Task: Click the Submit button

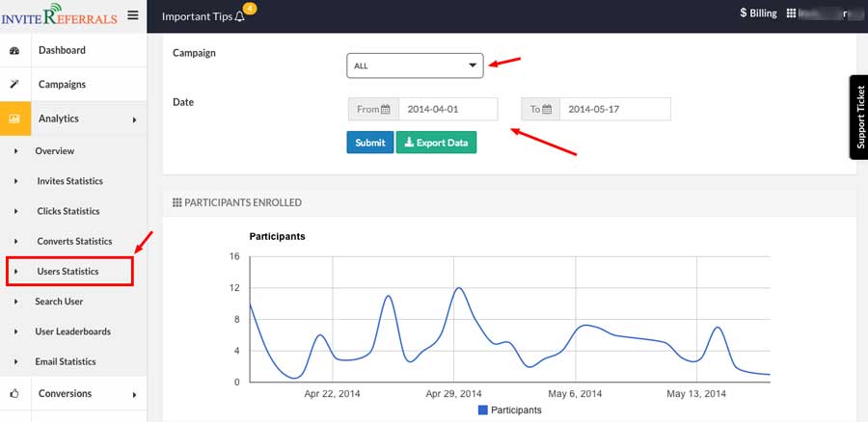Action: point(370,143)
